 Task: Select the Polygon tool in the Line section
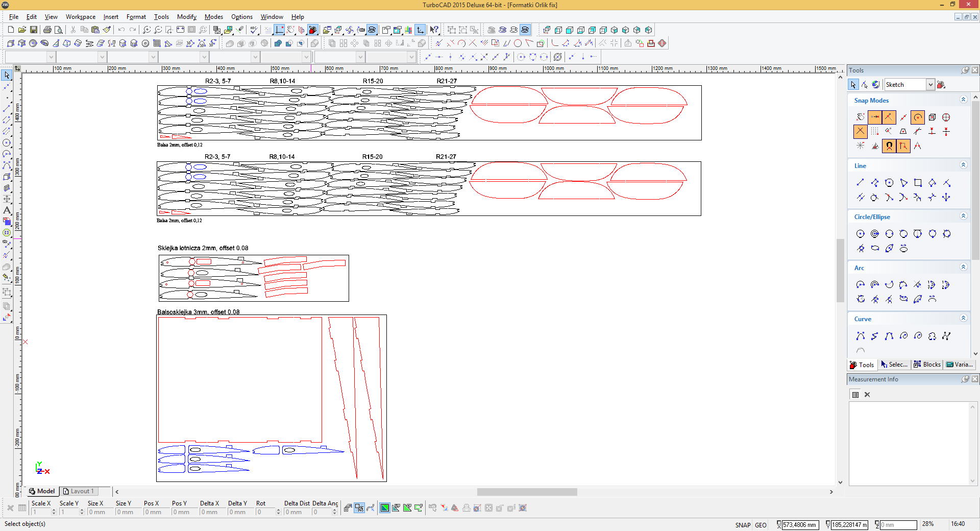[x=889, y=183]
